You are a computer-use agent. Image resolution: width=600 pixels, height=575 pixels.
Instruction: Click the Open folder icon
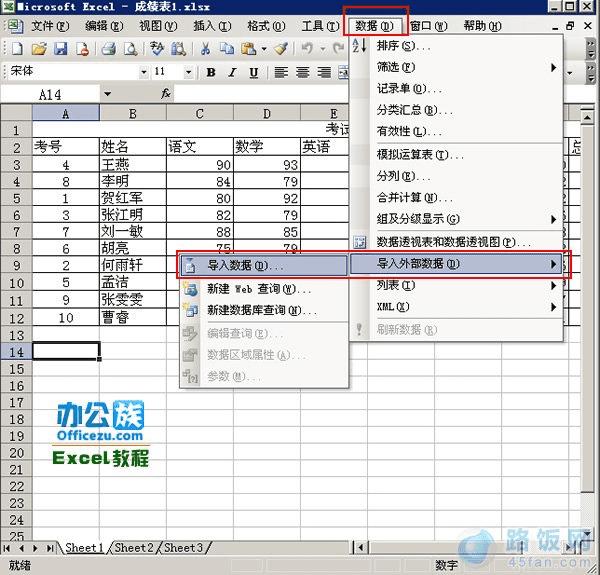(39, 49)
